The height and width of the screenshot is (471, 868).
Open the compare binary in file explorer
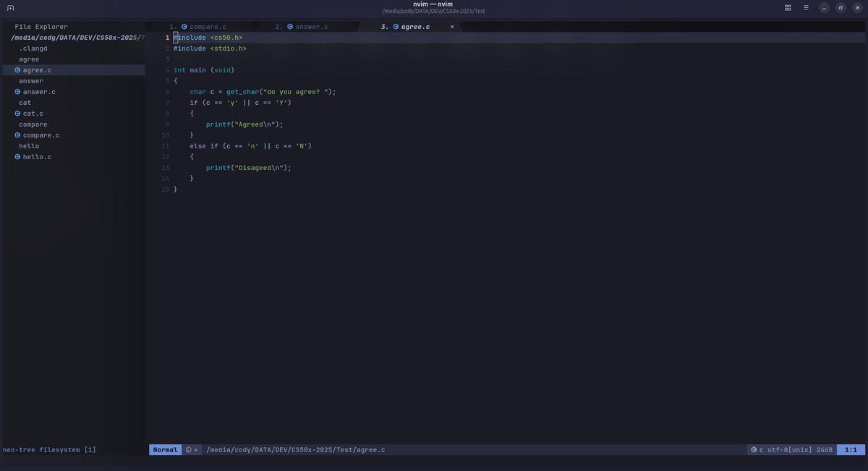pyautogui.click(x=33, y=124)
